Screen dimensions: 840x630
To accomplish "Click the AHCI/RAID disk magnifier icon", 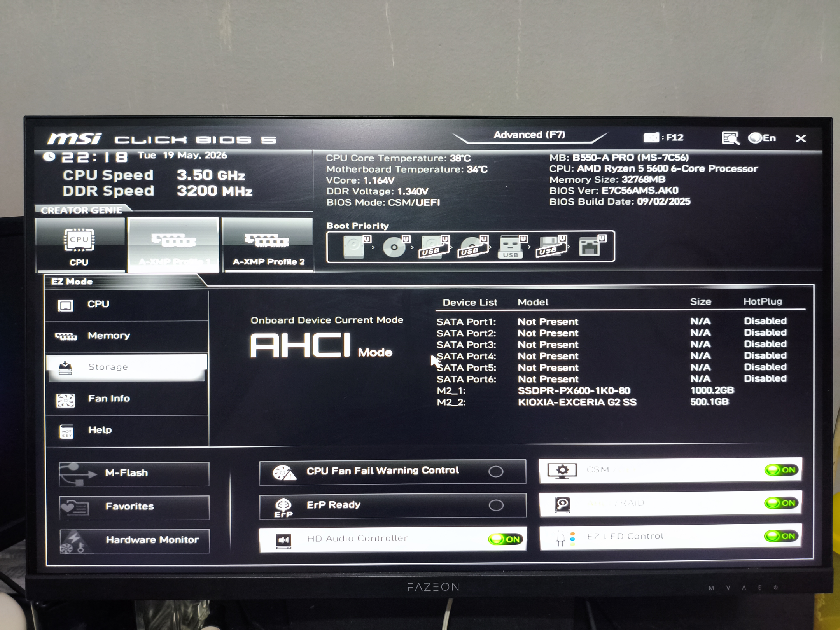I will coord(562,504).
